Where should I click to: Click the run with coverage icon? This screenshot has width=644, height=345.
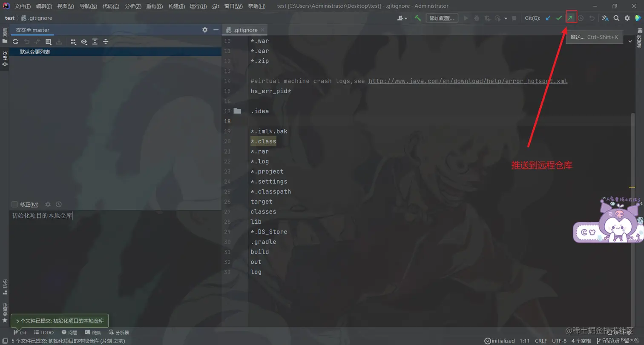487,18
